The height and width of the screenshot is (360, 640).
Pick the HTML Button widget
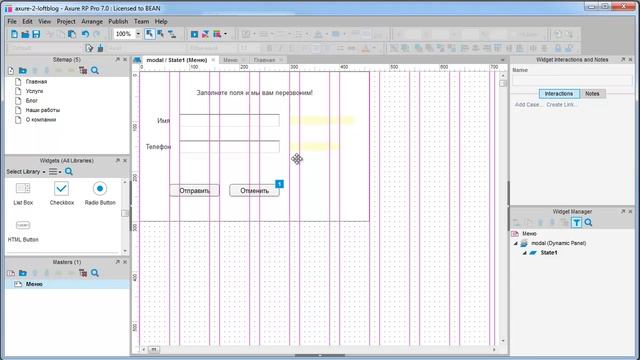(23, 231)
